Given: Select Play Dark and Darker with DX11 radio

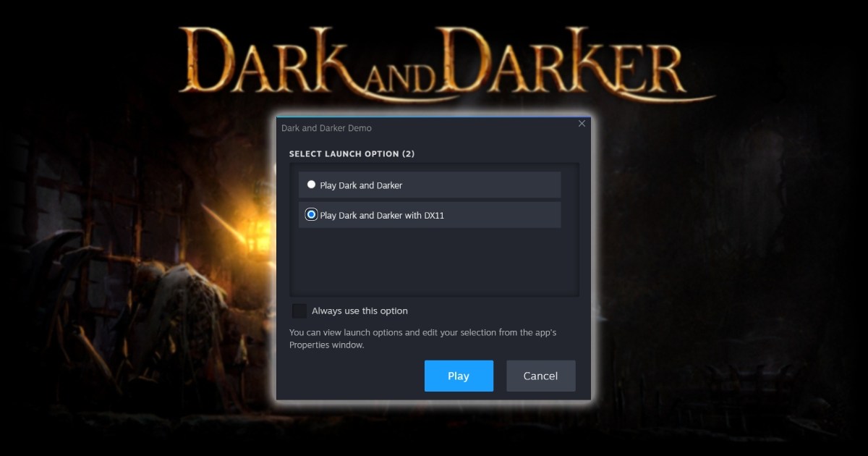Looking at the screenshot, I should [x=311, y=214].
